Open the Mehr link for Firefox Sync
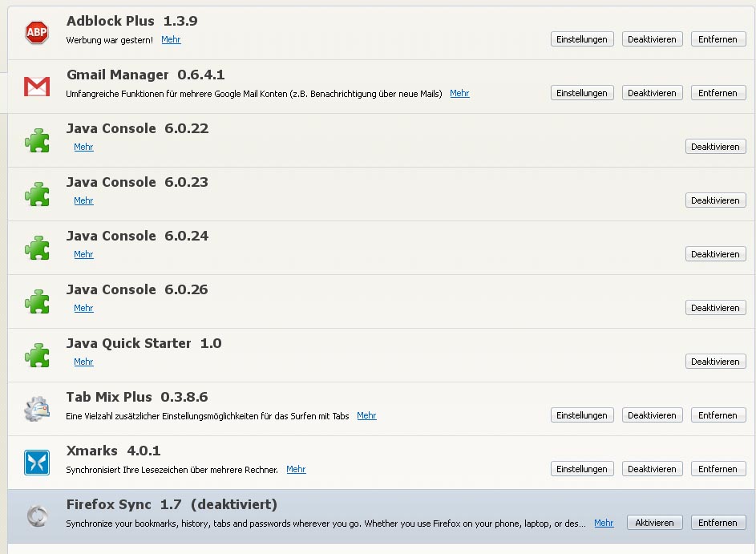This screenshot has height=554, width=756. [x=604, y=523]
